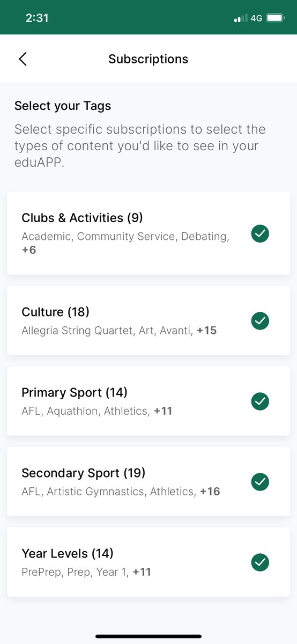Tap the Subscriptions page title

click(x=148, y=59)
